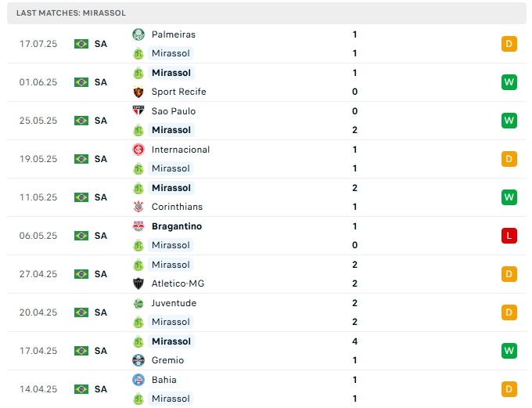Click the draw badge for Palmeiras match
Image resolution: width=532 pixels, height=408 pixels.
click(x=509, y=44)
